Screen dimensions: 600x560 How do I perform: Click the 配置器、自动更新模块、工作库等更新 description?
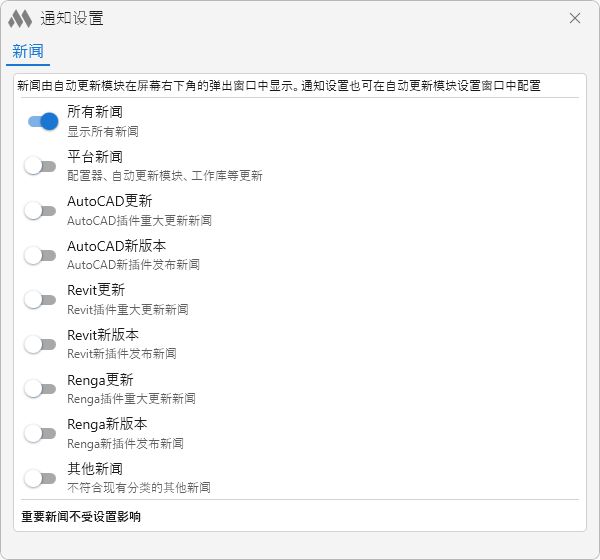click(165, 176)
